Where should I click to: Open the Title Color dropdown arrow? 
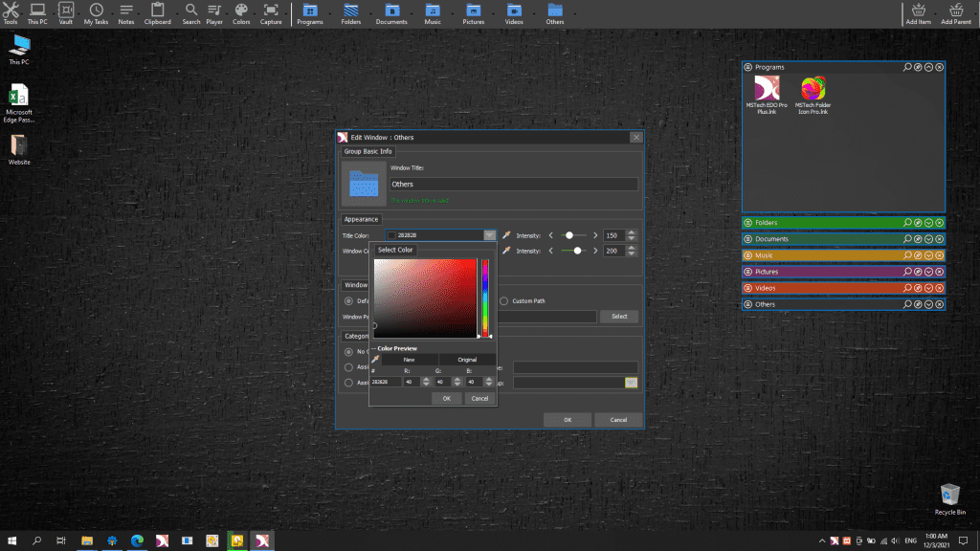[489, 235]
